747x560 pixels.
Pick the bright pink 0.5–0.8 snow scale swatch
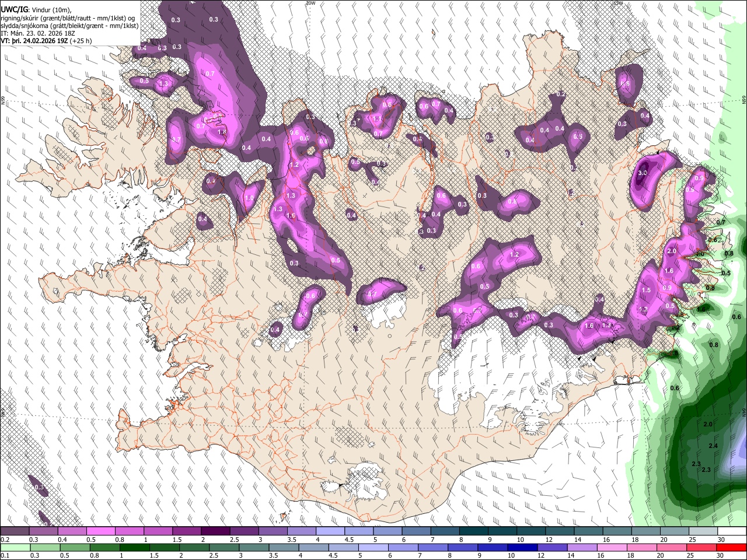pyautogui.click(x=100, y=531)
